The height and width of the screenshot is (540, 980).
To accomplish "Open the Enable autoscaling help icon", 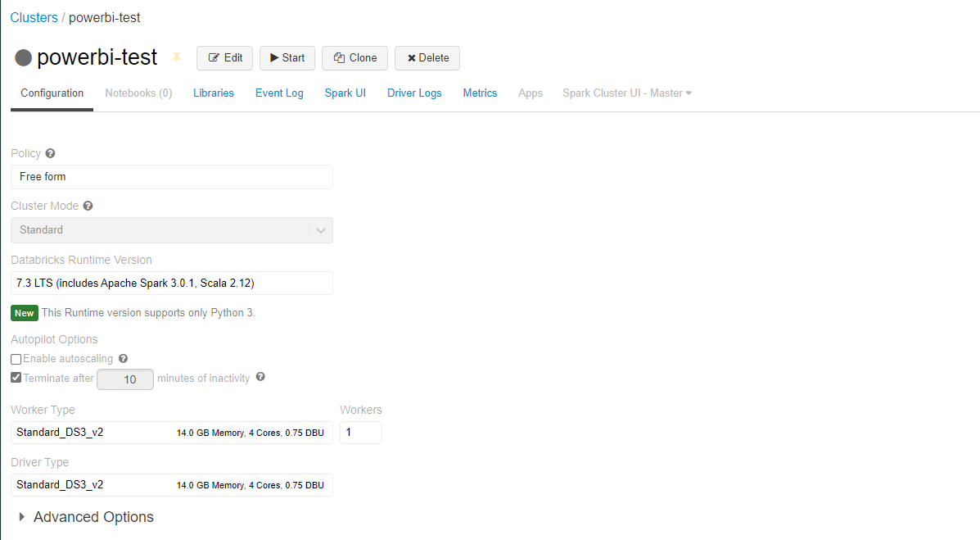I will tap(123, 359).
